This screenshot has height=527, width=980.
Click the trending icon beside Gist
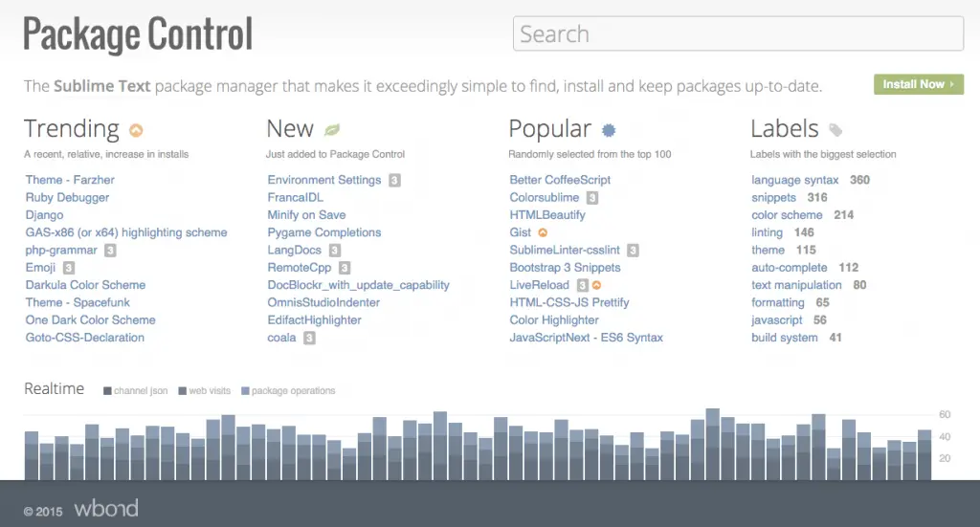point(543,232)
